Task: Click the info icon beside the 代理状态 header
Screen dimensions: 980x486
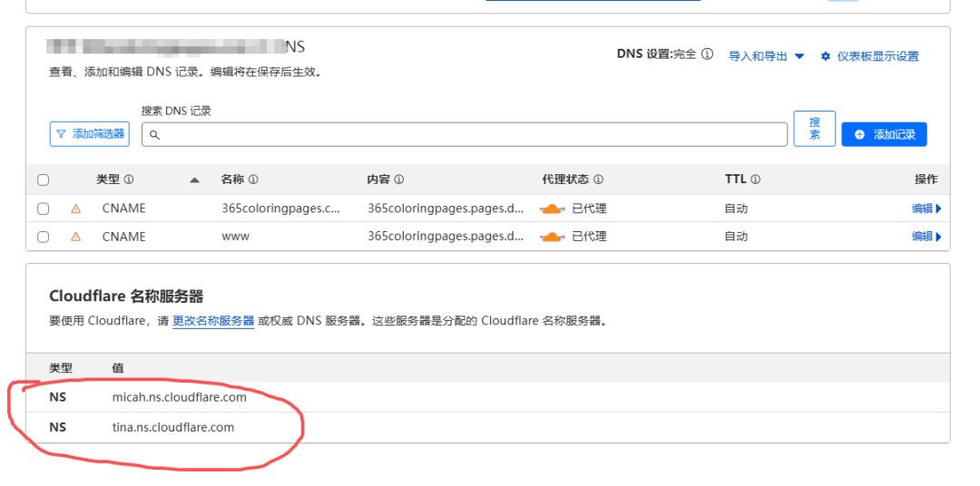Action: [598, 180]
